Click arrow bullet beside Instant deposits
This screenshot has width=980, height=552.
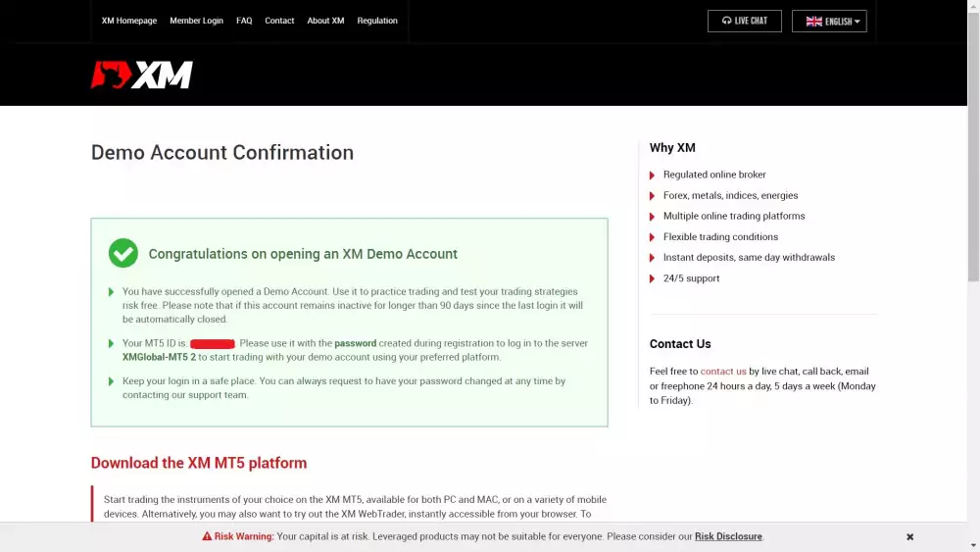(652, 258)
